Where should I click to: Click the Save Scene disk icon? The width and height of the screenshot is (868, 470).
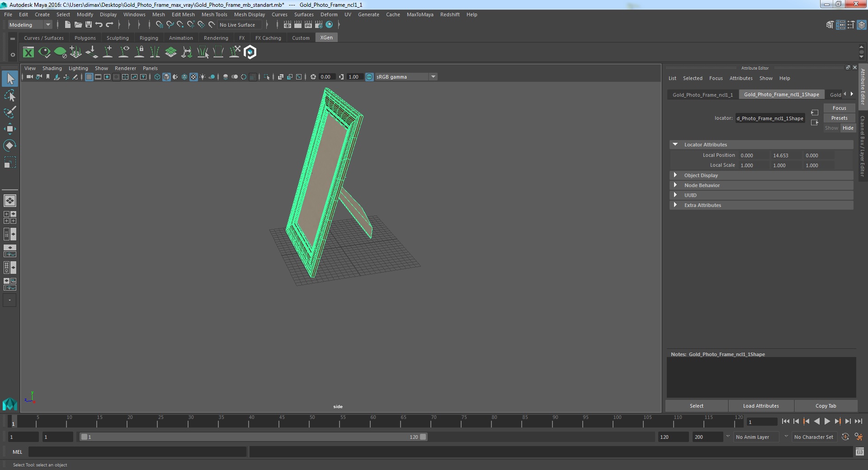(x=89, y=25)
